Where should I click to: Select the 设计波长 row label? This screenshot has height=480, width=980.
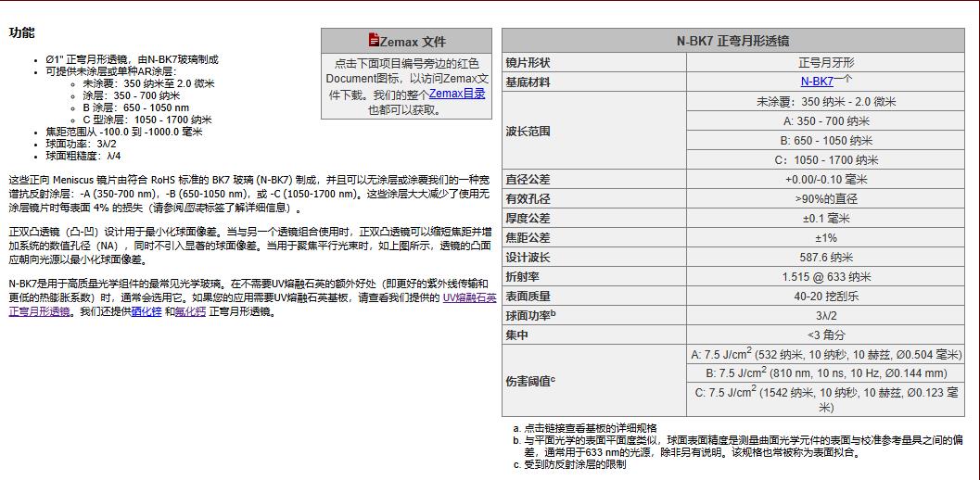(x=528, y=258)
